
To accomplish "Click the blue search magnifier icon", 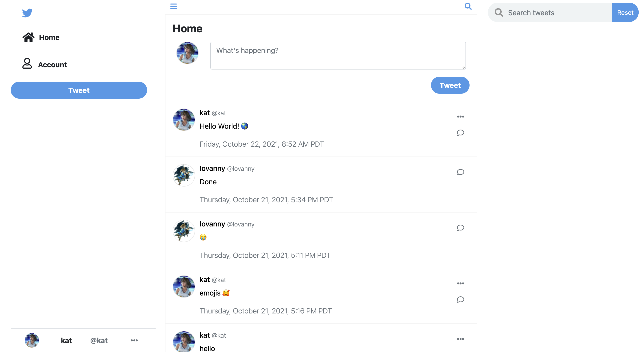I will point(468,6).
